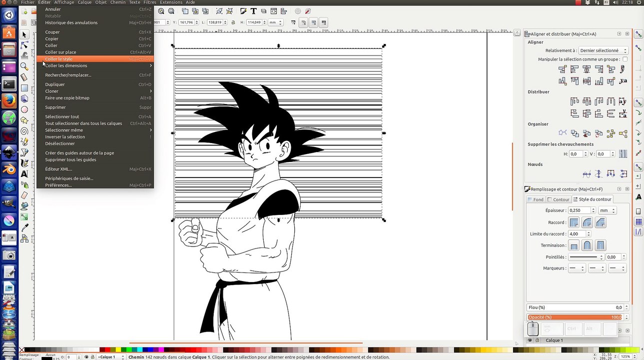Select butt cap Terminaison button

coord(574,245)
